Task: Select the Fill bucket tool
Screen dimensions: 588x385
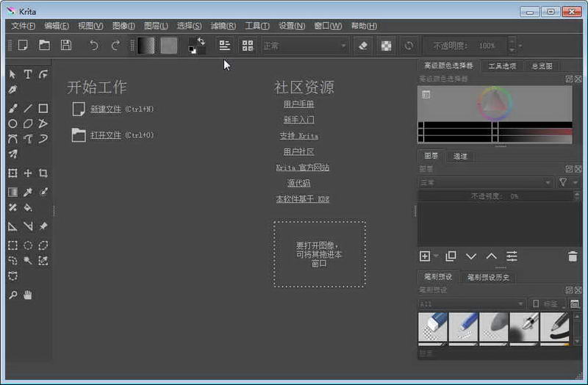Action: [x=28, y=207]
